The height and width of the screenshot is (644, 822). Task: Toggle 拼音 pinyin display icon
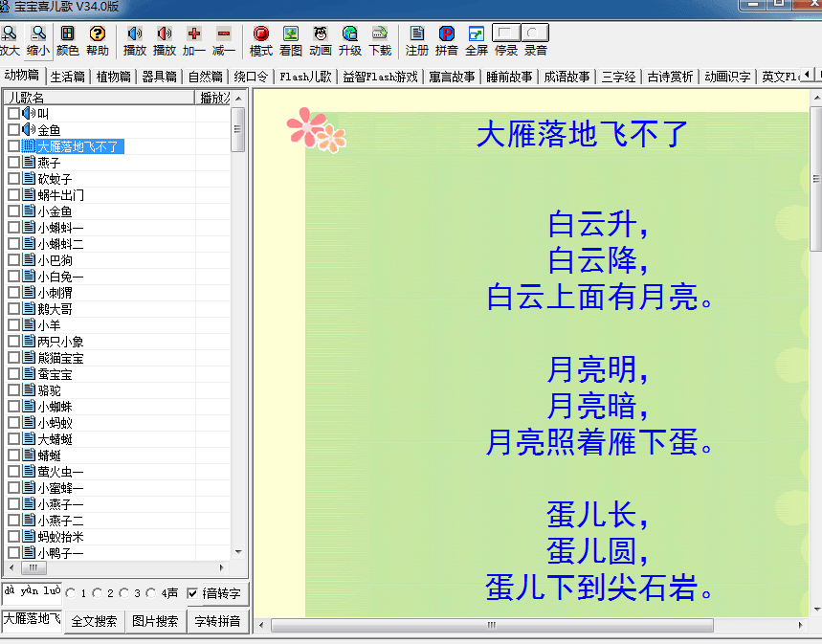[x=447, y=34]
